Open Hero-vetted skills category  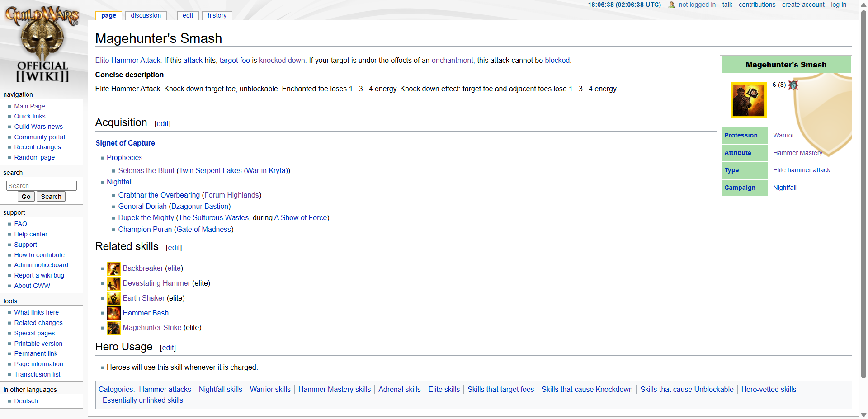click(x=769, y=389)
